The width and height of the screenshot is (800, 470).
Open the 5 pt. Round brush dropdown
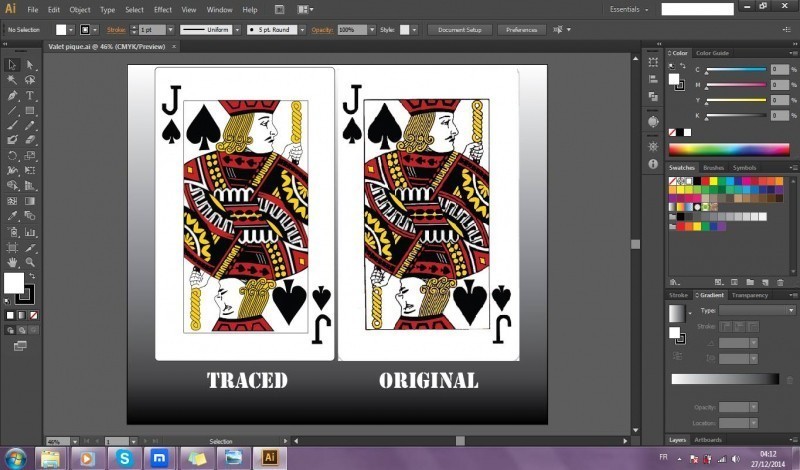[x=302, y=30]
